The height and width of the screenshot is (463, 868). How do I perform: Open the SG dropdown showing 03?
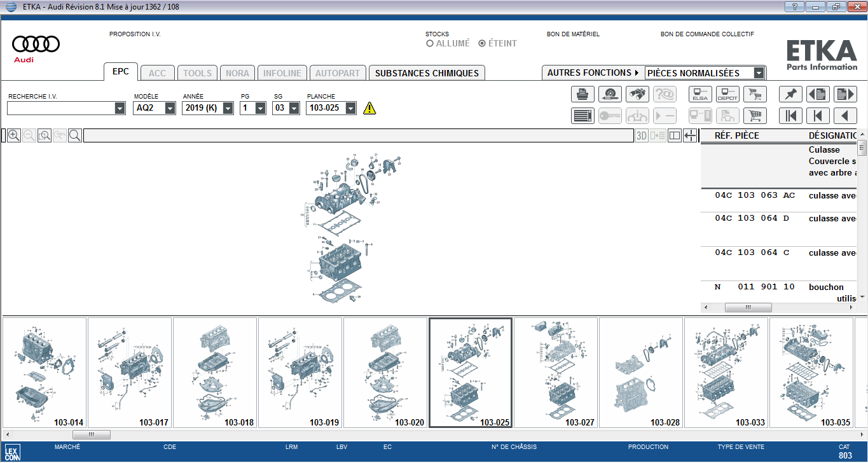click(x=294, y=108)
